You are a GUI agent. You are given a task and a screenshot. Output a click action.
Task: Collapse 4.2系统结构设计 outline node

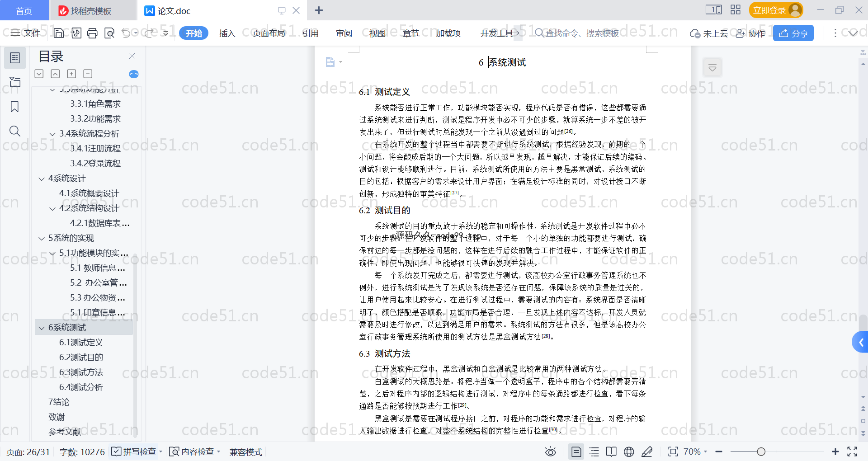coord(52,208)
